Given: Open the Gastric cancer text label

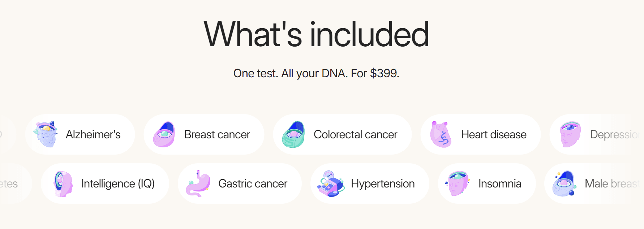Looking at the screenshot, I should (253, 183).
